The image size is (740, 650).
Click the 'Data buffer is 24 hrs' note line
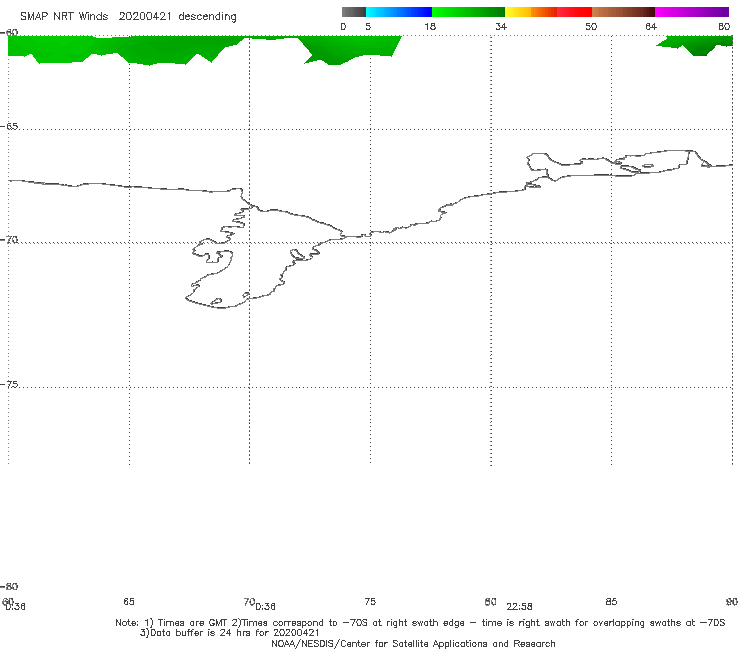(x=230, y=633)
